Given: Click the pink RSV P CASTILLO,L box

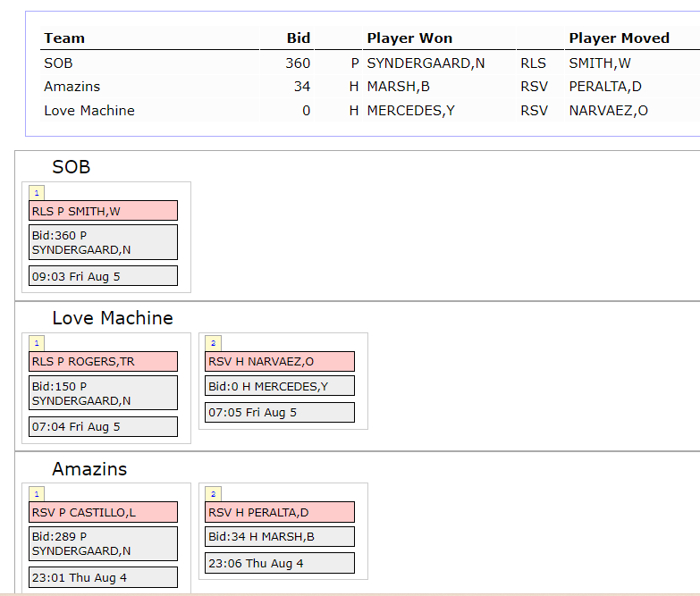Looking at the screenshot, I should [x=103, y=512].
